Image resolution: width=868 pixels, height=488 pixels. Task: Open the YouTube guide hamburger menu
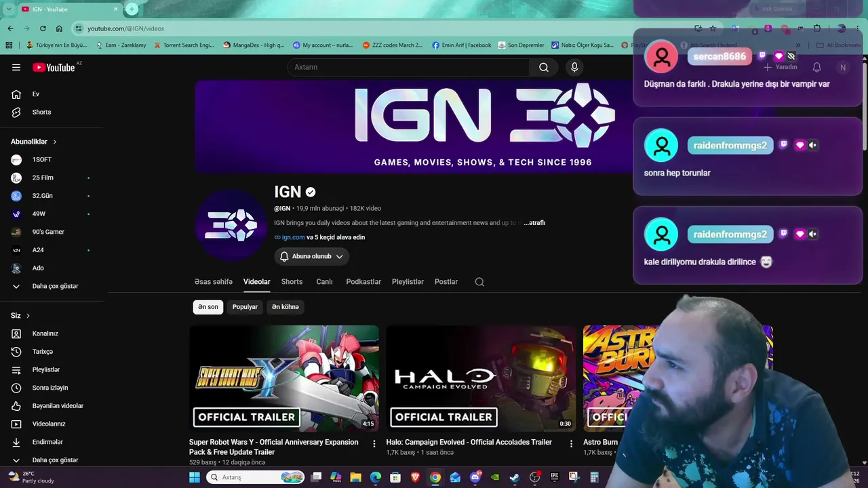(16, 67)
